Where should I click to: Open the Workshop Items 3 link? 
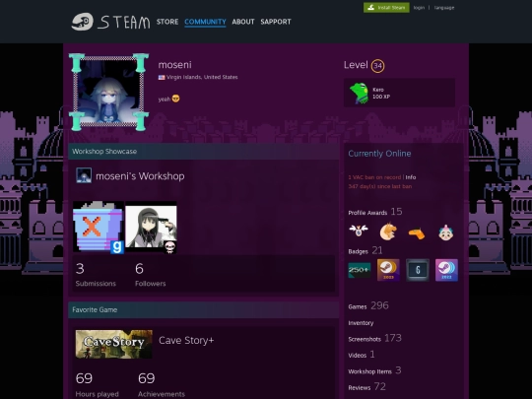[375, 370]
